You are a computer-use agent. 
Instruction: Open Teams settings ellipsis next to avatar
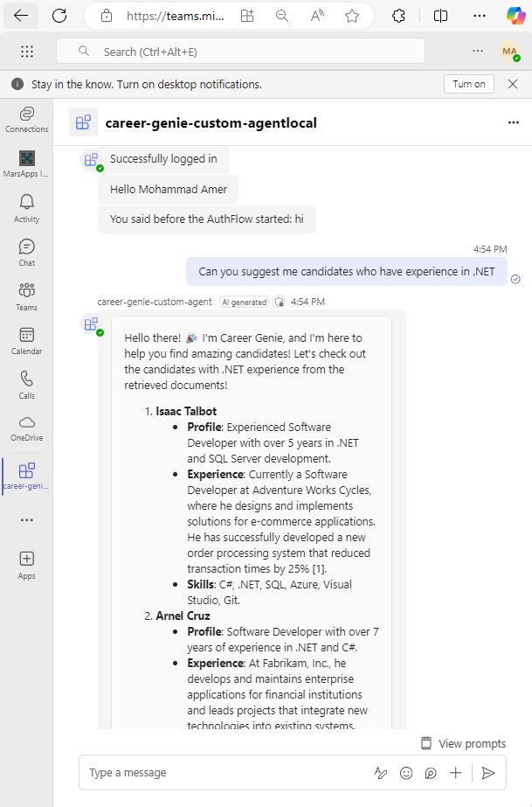(478, 51)
